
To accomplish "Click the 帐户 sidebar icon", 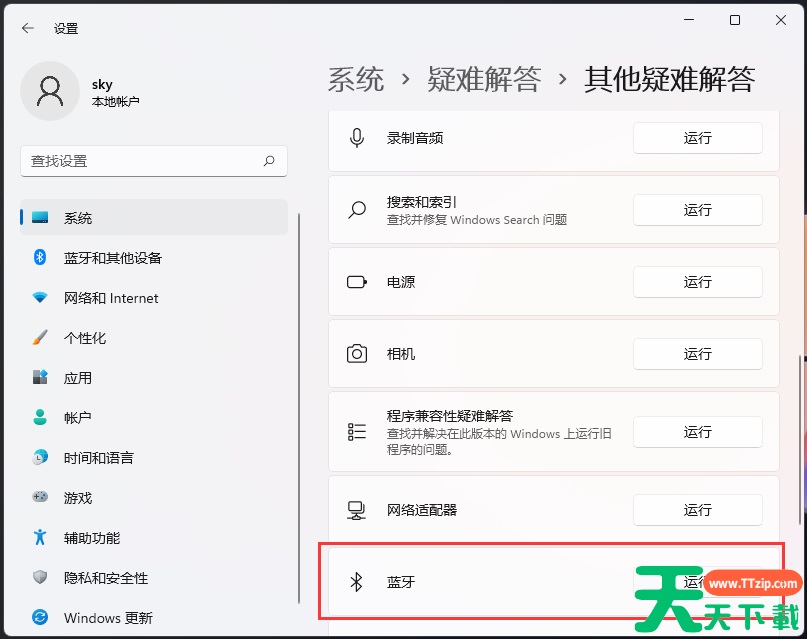I will [x=40, y=418].
